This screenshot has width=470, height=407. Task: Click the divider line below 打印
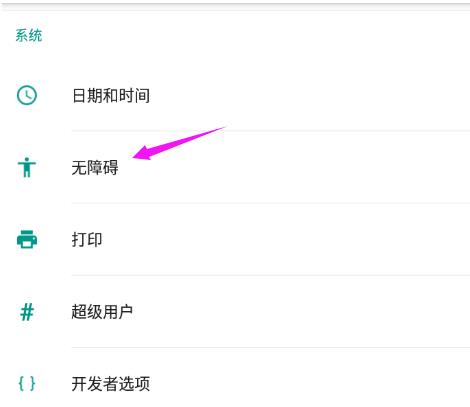click(271, 275)
